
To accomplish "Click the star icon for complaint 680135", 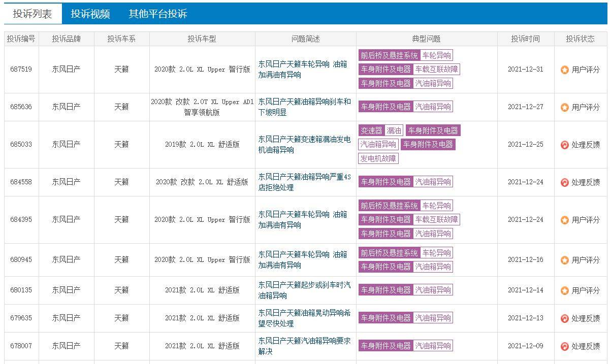I will [x=564, y=290].
